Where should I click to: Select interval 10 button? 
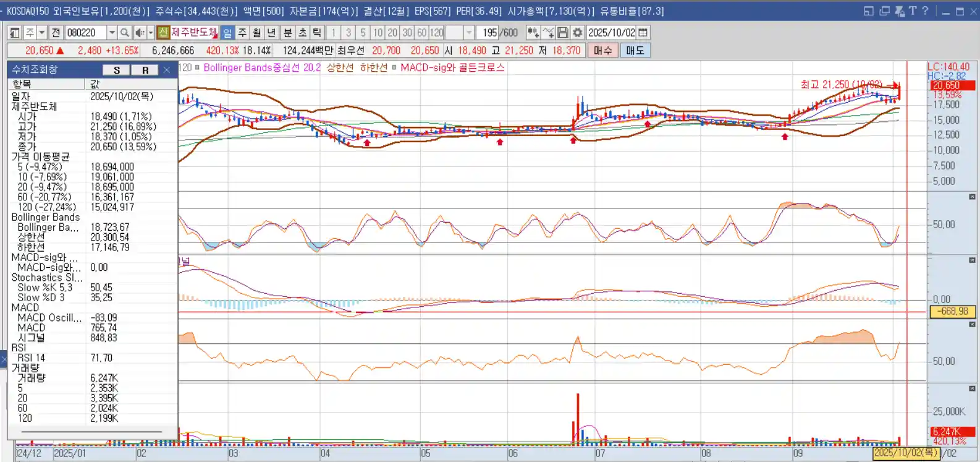378,32
